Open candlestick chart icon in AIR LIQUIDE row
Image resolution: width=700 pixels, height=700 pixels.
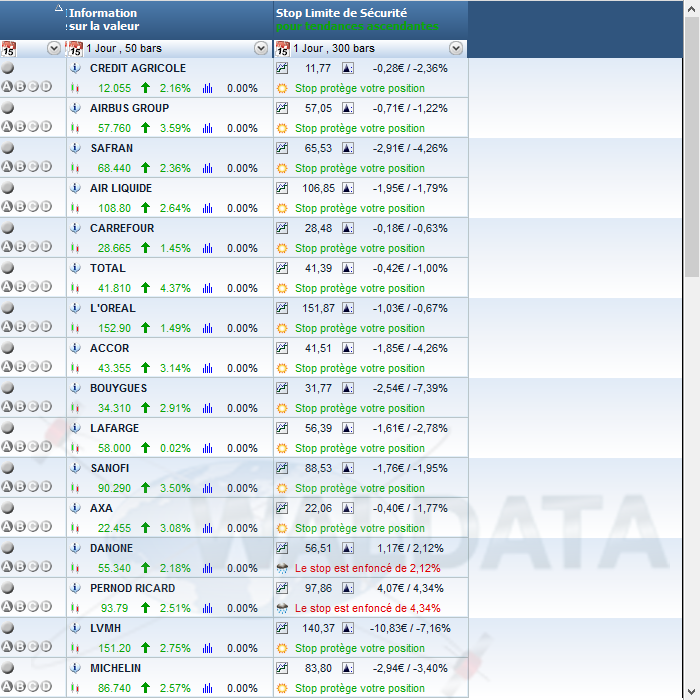pos(75,208)
